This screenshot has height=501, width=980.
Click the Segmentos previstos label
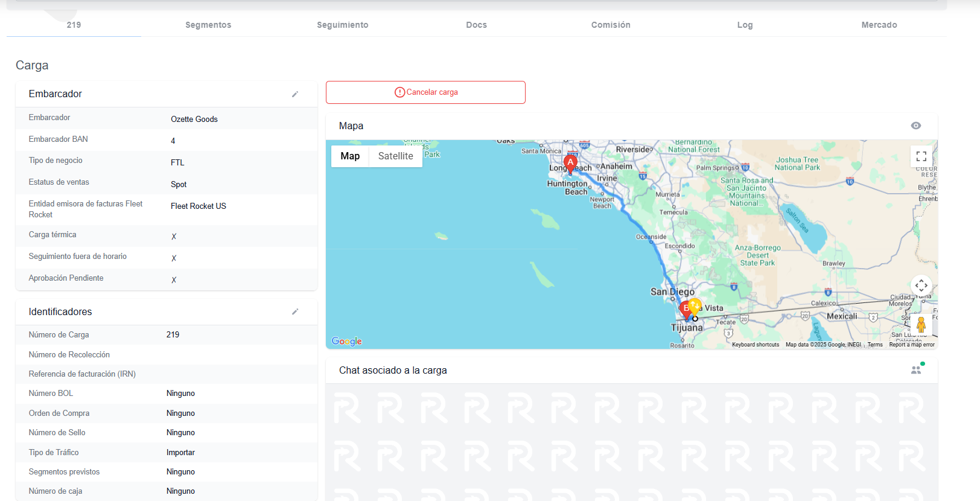65,472
